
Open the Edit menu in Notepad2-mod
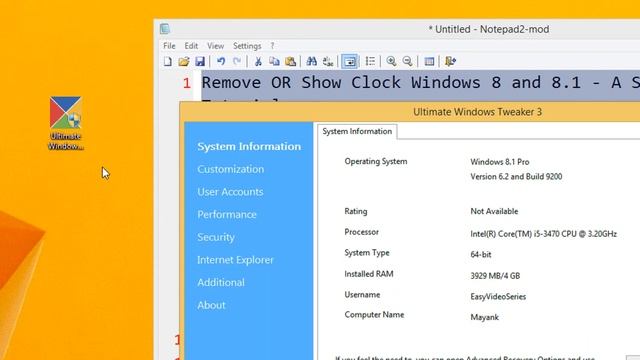[191, 46]
